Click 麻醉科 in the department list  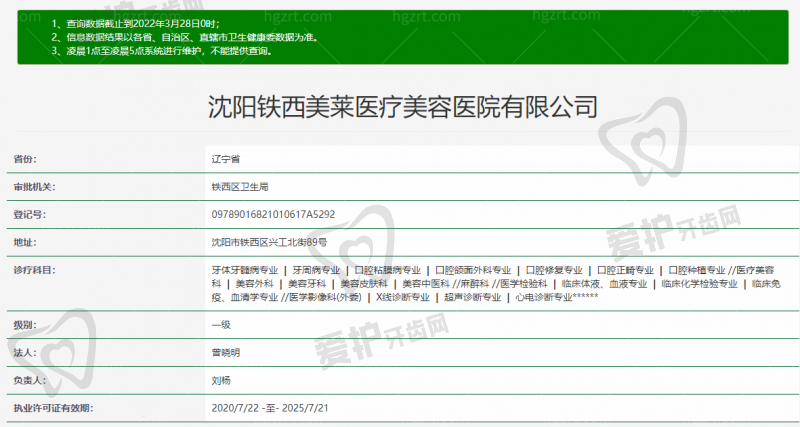474,284
